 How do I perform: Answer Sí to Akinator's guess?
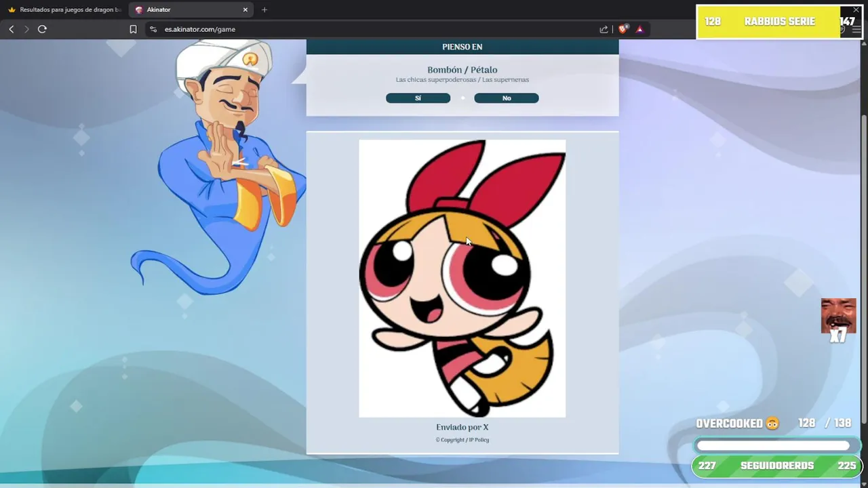tap(418, 98)
